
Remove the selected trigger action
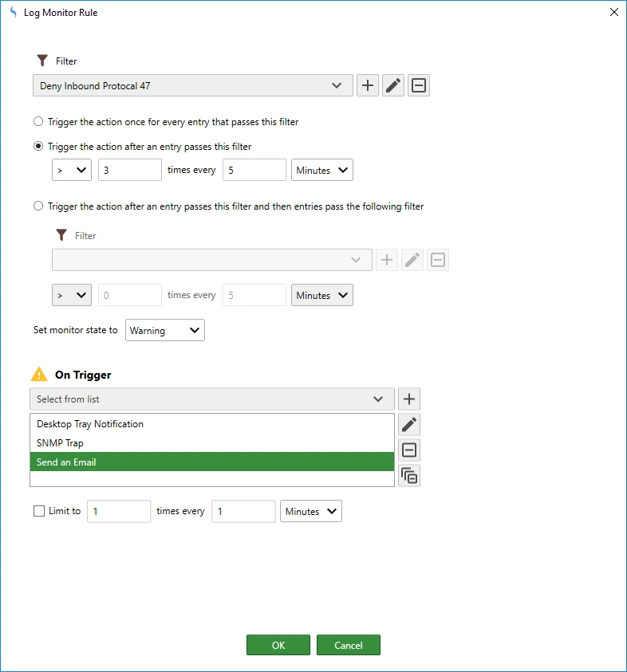click(x=409, y=450)
